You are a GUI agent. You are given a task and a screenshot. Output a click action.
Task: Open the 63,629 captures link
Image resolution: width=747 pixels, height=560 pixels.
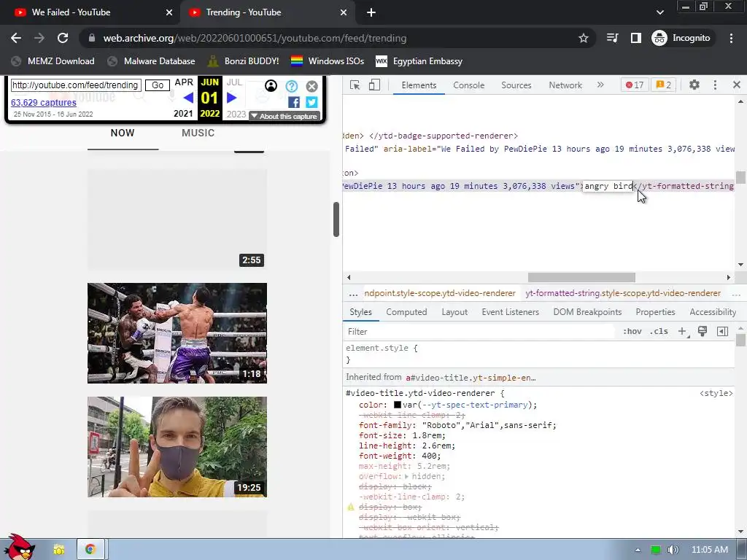tap(43, 102)
